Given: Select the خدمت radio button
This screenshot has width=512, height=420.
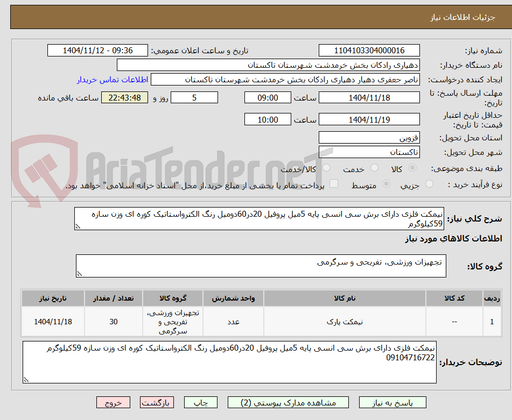Looking at the screenshot, I should tap(375, 168).
